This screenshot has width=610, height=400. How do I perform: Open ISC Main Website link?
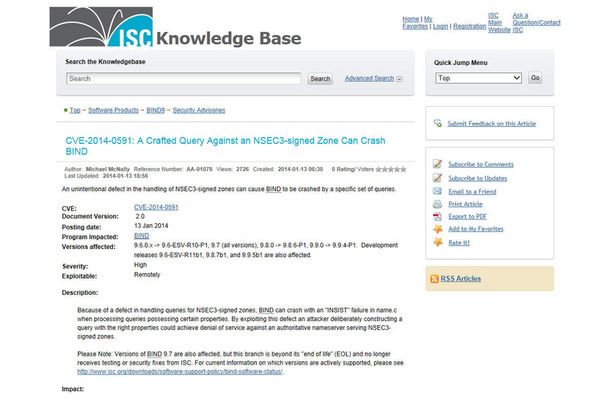[499, 23]
